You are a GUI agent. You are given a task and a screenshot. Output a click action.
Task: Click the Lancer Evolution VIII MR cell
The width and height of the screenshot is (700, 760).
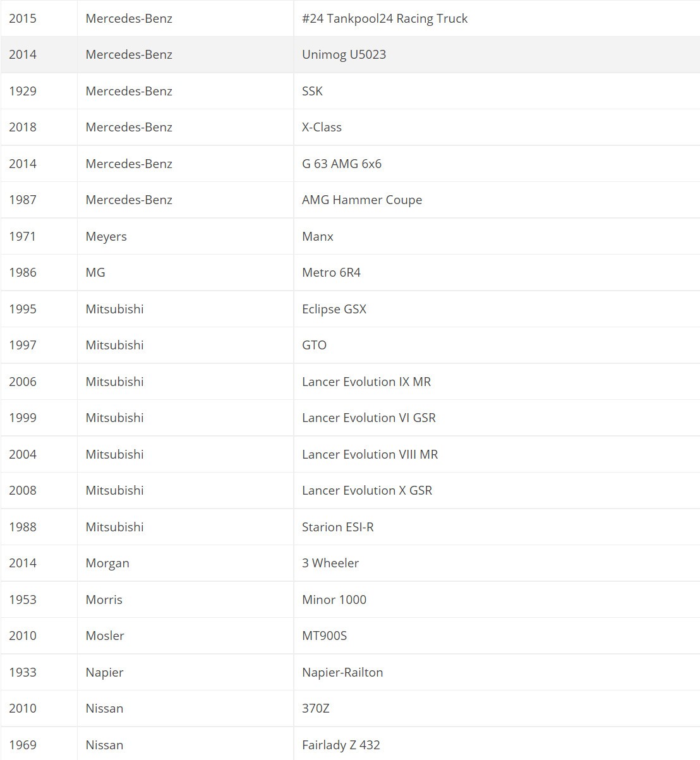tap(370, 454)
